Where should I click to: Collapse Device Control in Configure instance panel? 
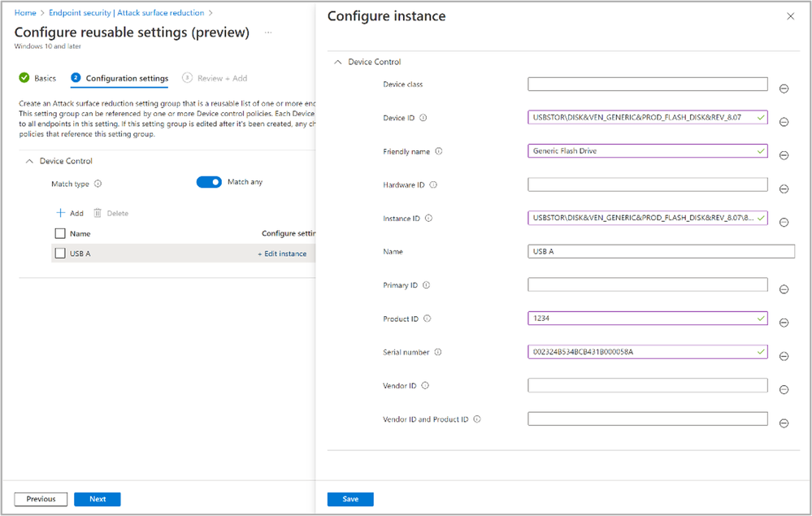tap(337, 62)
